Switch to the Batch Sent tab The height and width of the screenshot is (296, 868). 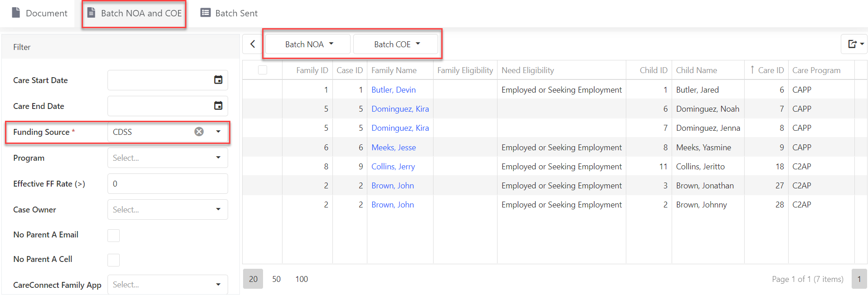(229, 13)
